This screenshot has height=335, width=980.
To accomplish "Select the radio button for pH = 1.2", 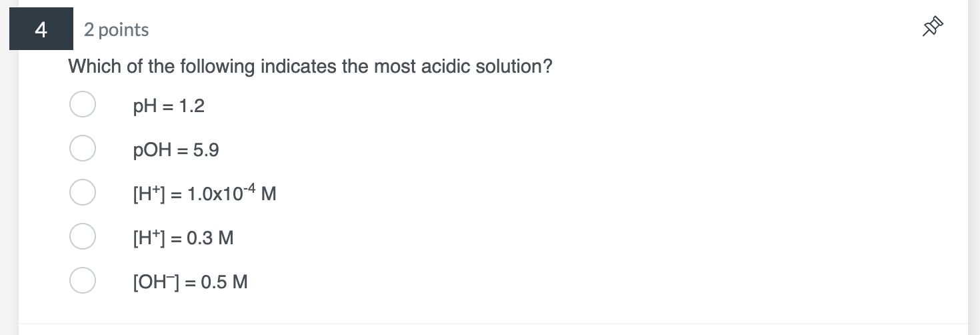I will (83, 105).
